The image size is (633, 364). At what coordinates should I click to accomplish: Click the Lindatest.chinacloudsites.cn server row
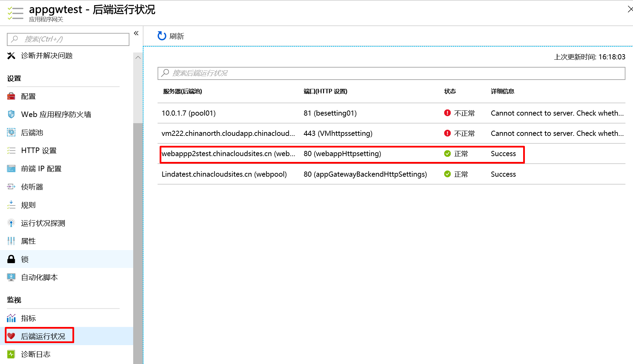point(224,174)
